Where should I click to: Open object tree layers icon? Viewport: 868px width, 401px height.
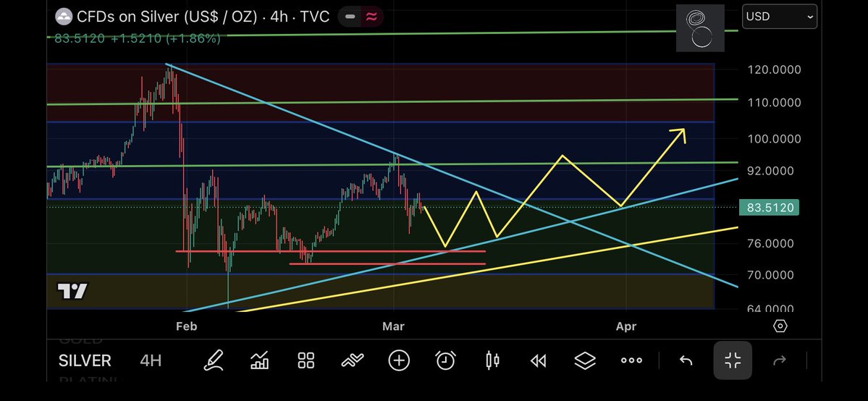584,361
